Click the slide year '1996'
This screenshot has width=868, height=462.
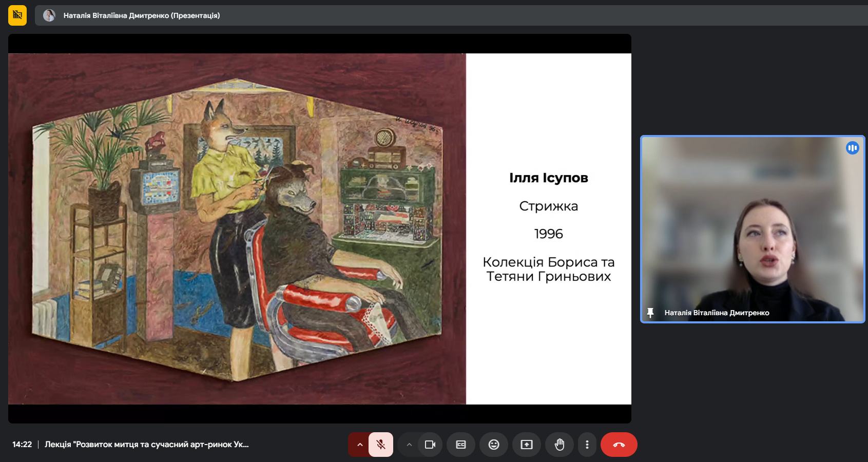coord(549,234)
